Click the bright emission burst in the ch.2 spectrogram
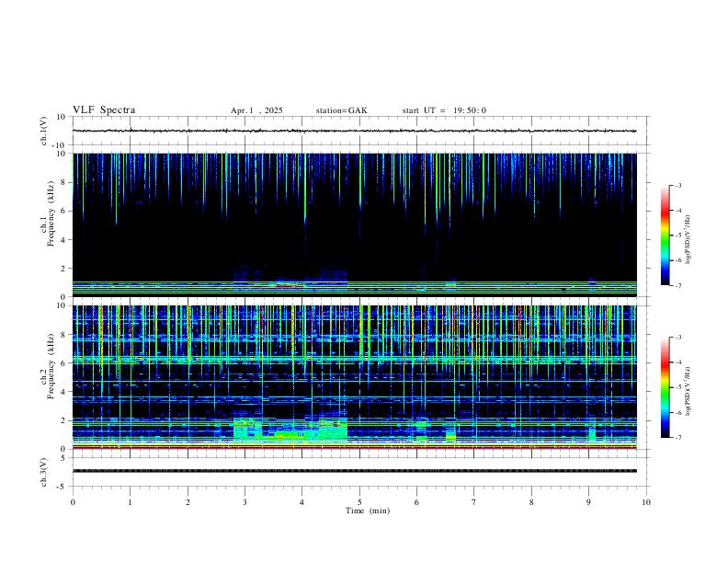This screenshot has height=563, width=728. coord(290,430)
